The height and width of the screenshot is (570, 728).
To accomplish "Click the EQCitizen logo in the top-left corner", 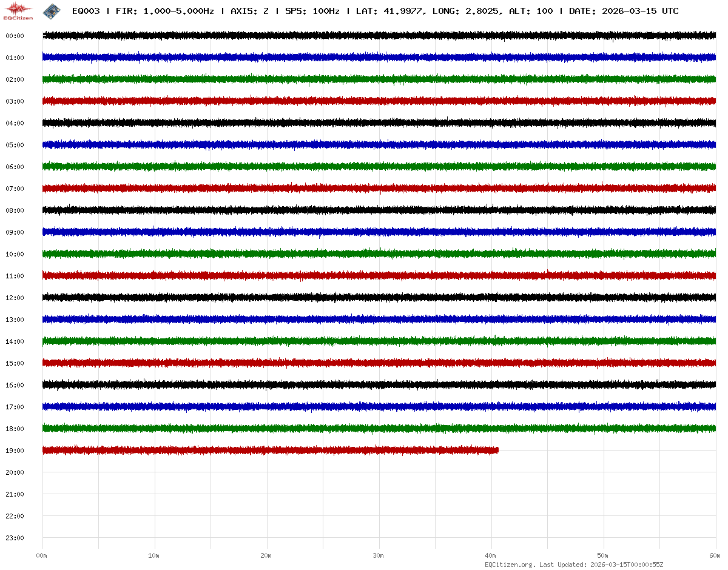I will click(18, 10).
